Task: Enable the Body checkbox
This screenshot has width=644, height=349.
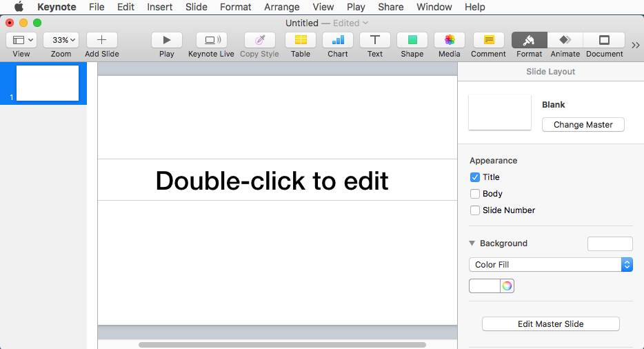Action: [x=475, y=194]
